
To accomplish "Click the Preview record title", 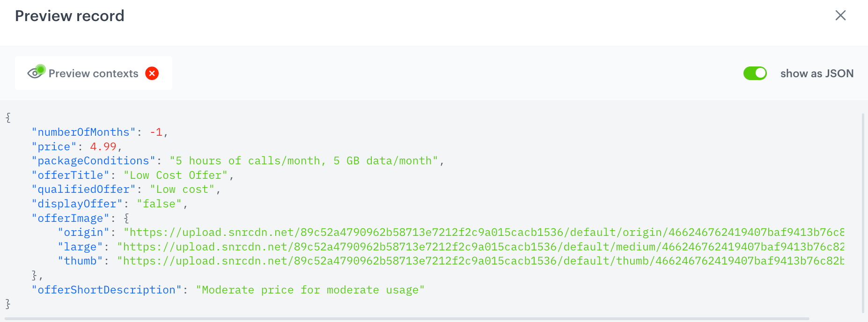I will coord(69,15).
